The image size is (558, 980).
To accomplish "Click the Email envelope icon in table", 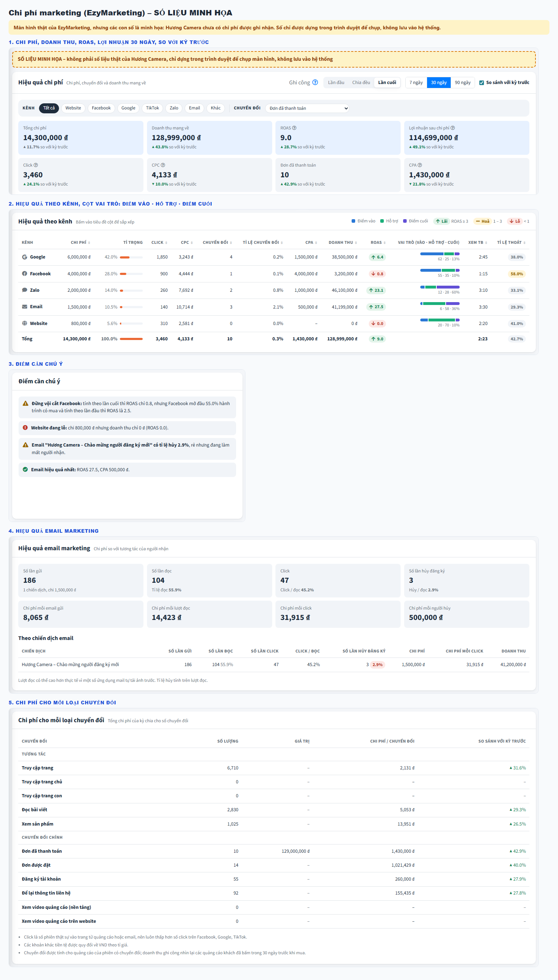I will 25,307.
